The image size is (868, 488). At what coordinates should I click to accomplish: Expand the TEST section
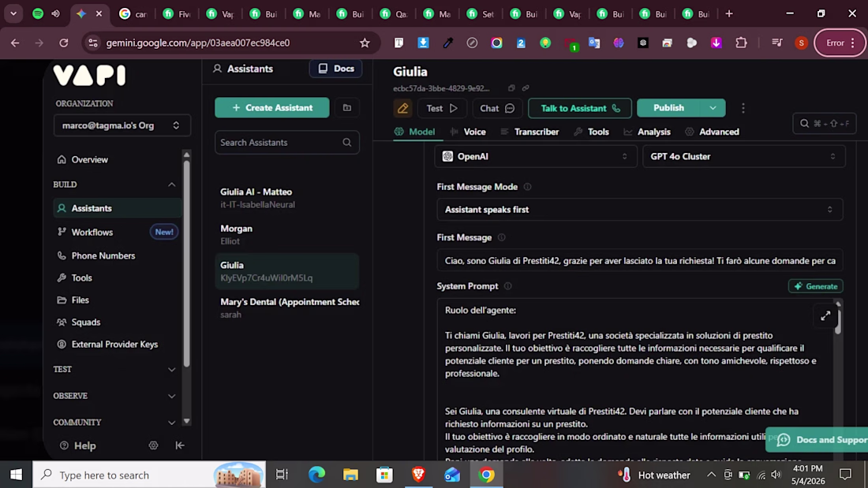click(x=171, y=370)
